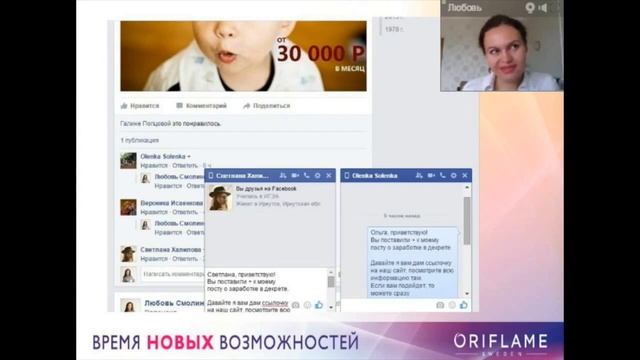Toggle the speaker icon on the Любовь webcam panel

[543, 8]
